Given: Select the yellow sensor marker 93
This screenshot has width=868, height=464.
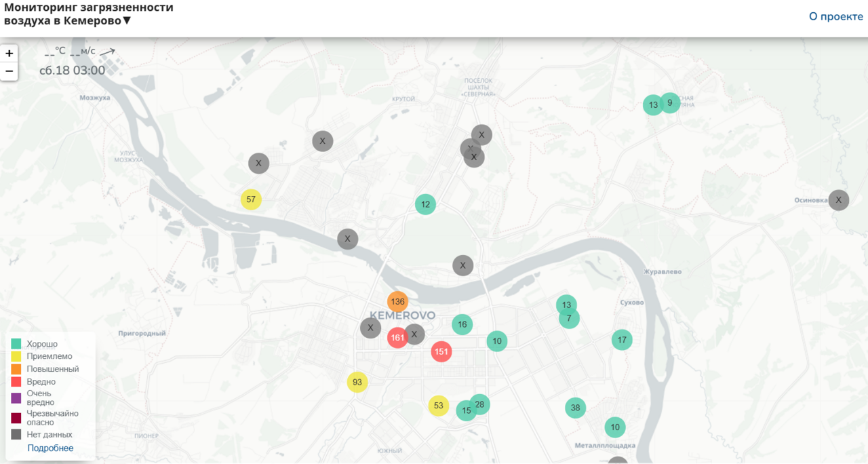Looking at the screenshot, I should pos(357,382).
